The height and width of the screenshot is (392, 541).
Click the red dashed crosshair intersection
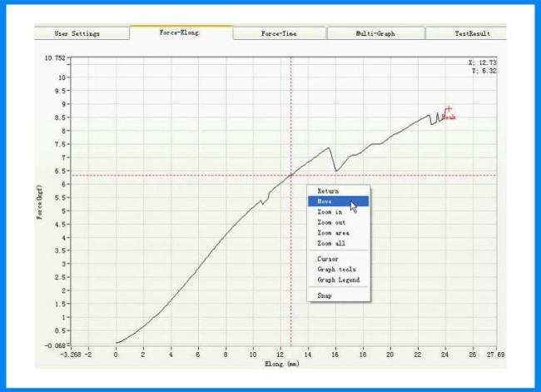pos(290,175)
